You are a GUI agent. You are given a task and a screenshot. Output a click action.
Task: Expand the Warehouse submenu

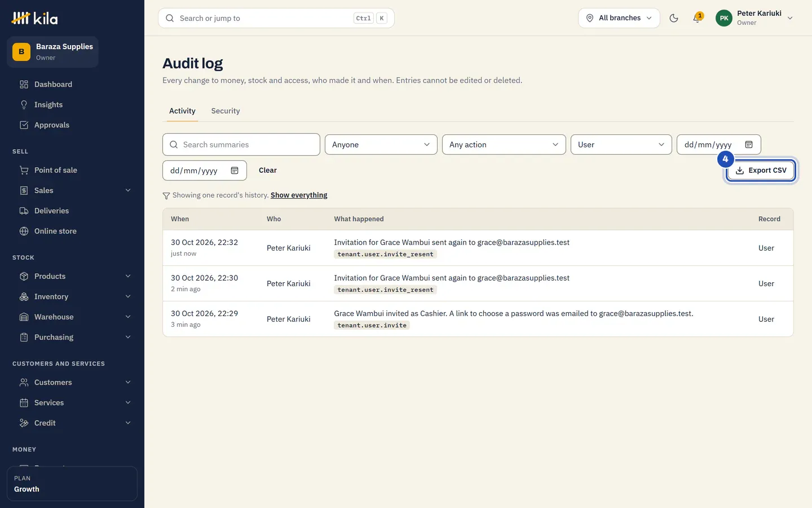pyautogui.click(x=128, y=317)
